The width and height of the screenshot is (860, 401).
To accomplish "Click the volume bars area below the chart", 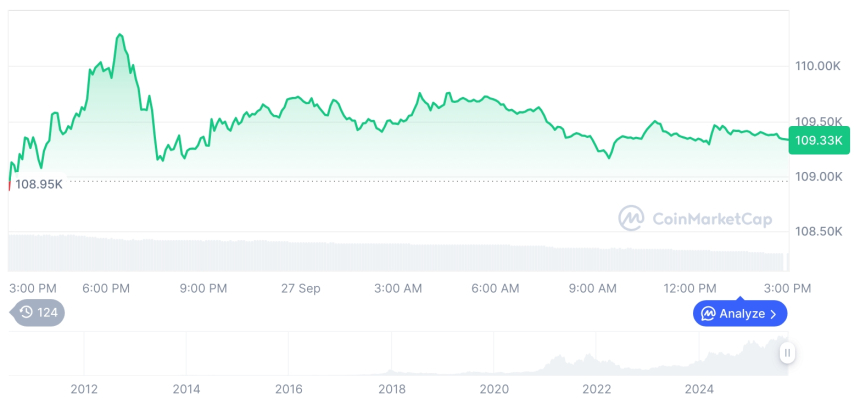I will pos(400,253).
